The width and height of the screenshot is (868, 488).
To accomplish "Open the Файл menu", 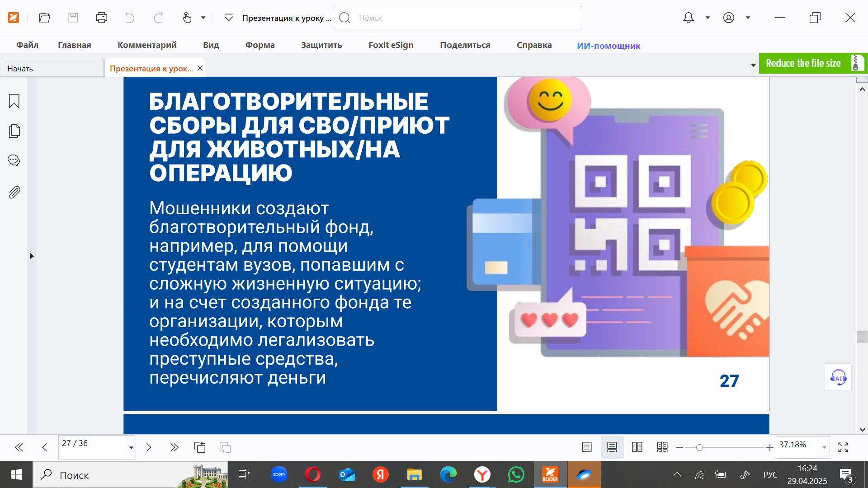I will pyautogui.click(x=27, y=45).
